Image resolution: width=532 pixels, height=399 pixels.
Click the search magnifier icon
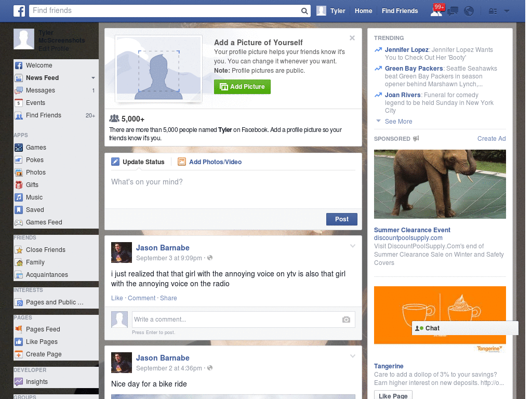click(x=304, y=11)
